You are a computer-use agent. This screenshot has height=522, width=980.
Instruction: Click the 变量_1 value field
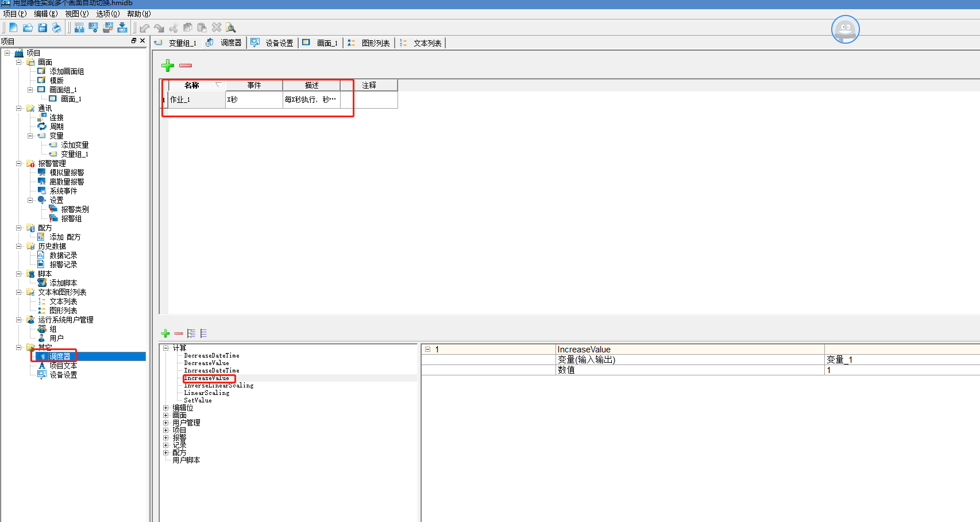[902, 360]
